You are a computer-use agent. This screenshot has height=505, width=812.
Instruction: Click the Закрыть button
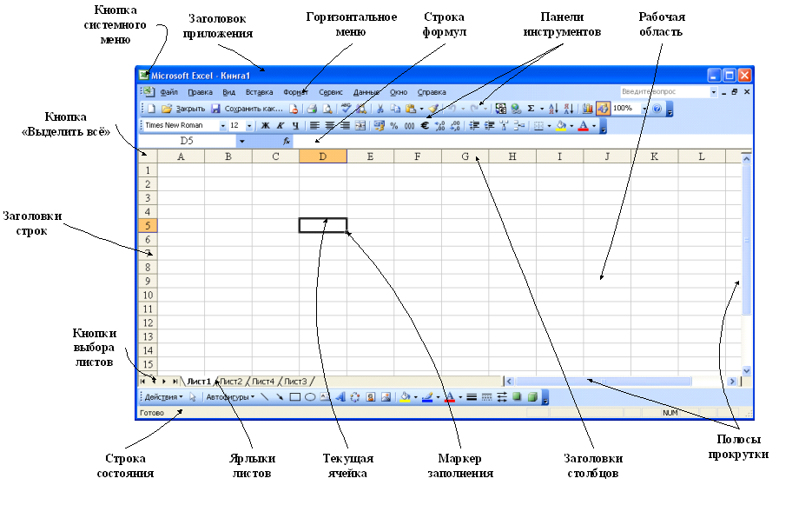[x=190, y=109]
